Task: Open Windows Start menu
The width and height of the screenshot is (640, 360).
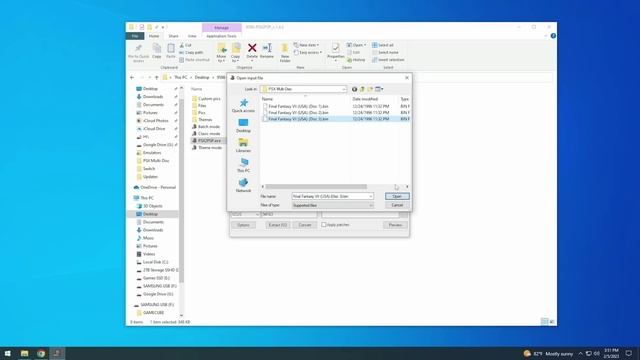Action: pyautogui.click(x=8, y=353)
